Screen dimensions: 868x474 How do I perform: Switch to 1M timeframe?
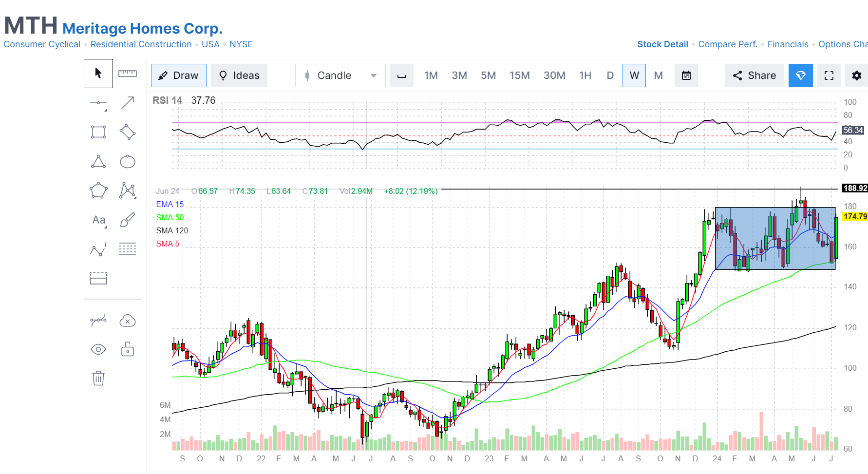coord(431,76)
